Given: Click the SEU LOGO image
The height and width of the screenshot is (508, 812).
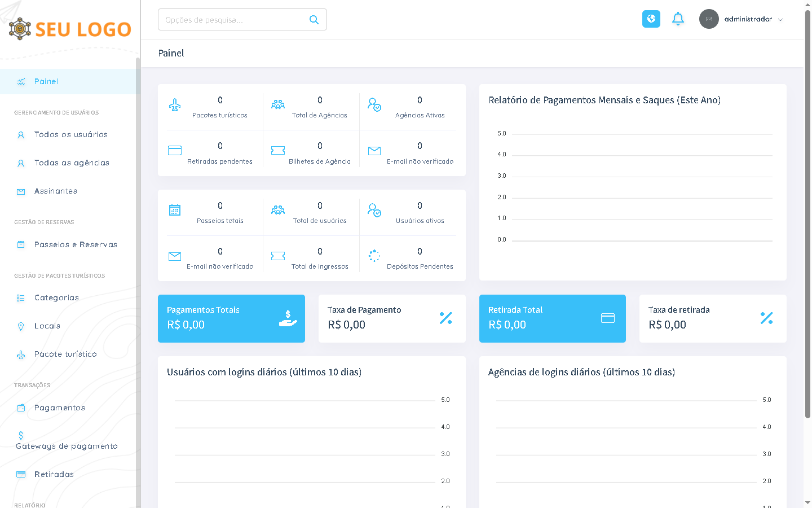Looking at the screenshot, I should coord(70,29).
